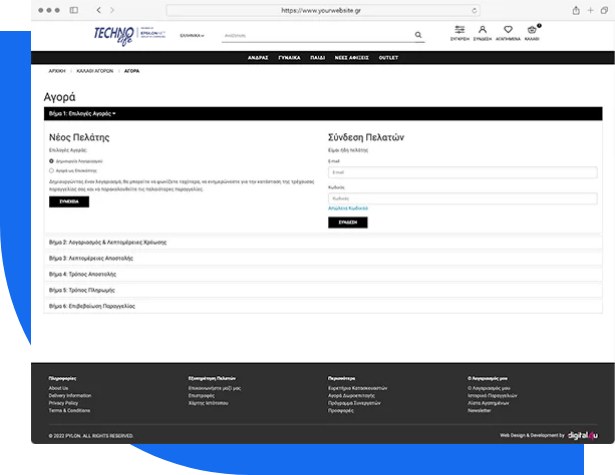Expand Βήμα 2: Λογαριασμός & Λεπτομέρειες Χρέωσης
The height and width of the screenshot is (475, 615).
click(323, 242)
